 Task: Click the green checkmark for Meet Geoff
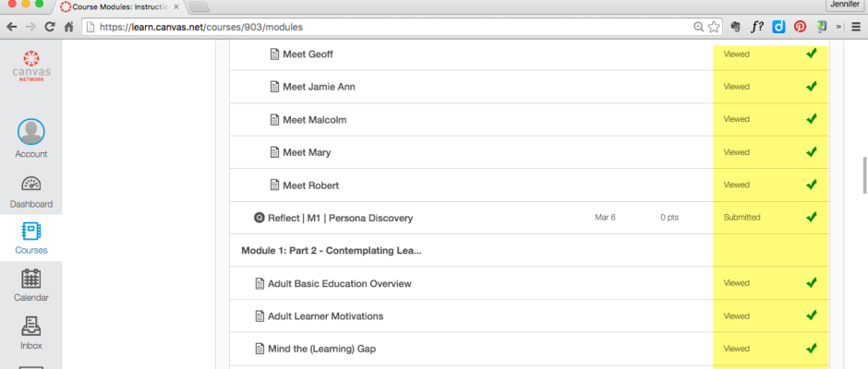tap(812, 54)
